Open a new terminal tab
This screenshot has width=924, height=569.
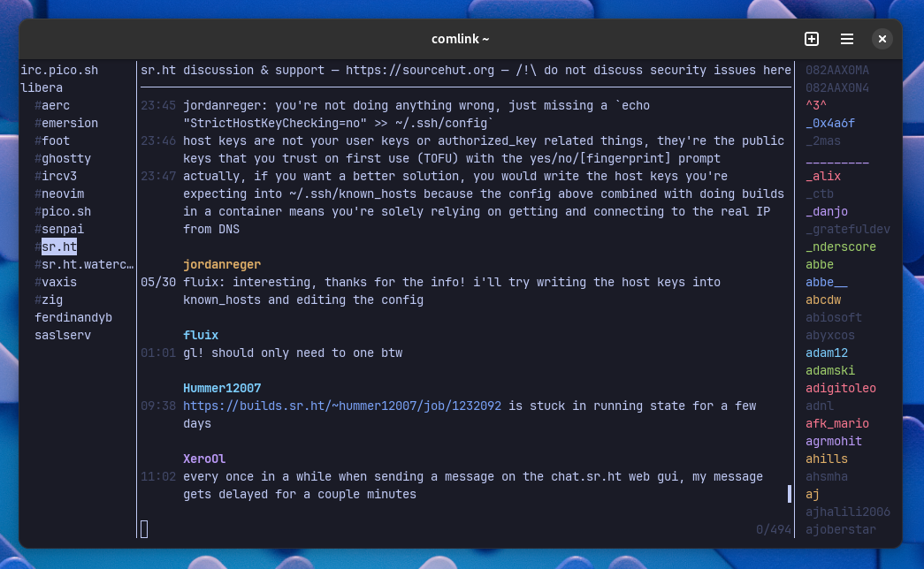pos(811,39)
